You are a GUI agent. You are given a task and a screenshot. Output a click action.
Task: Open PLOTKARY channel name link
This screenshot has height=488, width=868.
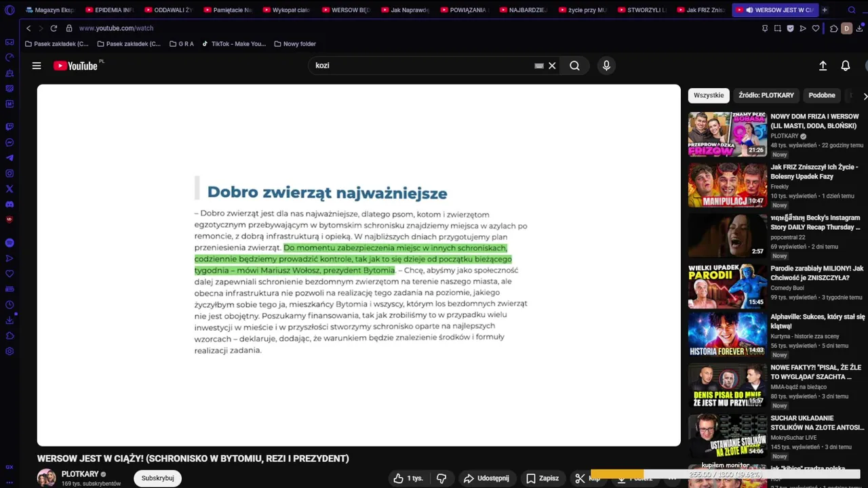coord(80,474)
